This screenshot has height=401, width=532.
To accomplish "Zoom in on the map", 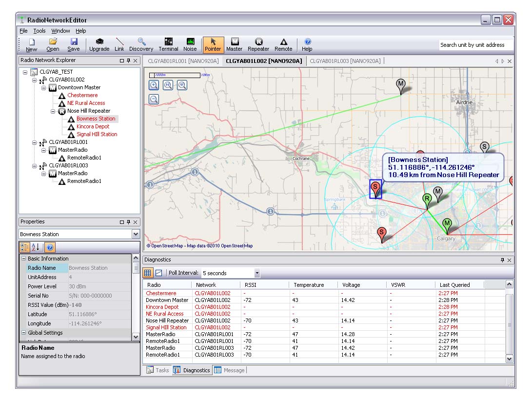I will pyautogui.click(x=154, y=85).
